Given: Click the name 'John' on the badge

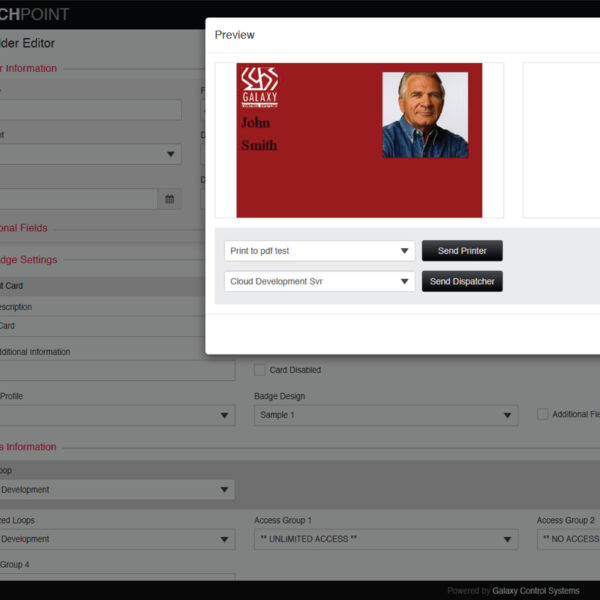Looking at the screenshot, I should click(255, 123).
